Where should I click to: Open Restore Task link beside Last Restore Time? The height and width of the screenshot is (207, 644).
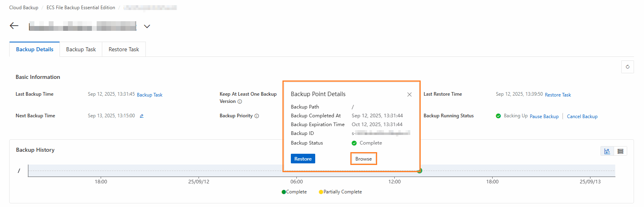click(x=558, y=95)
